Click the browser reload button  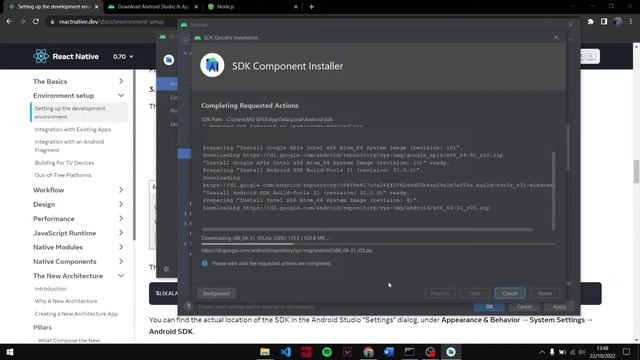(36, 21)
